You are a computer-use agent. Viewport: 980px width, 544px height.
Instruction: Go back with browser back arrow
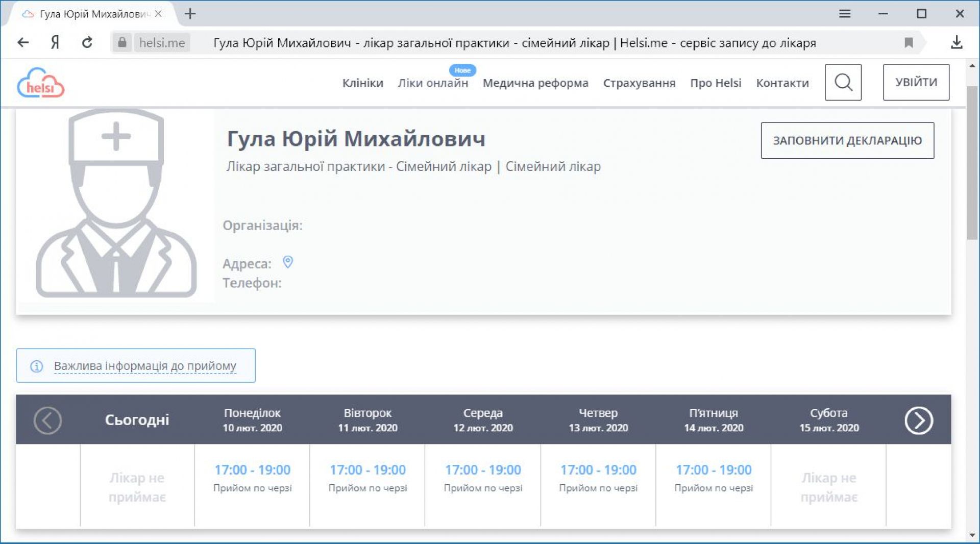tap(23, 42)
